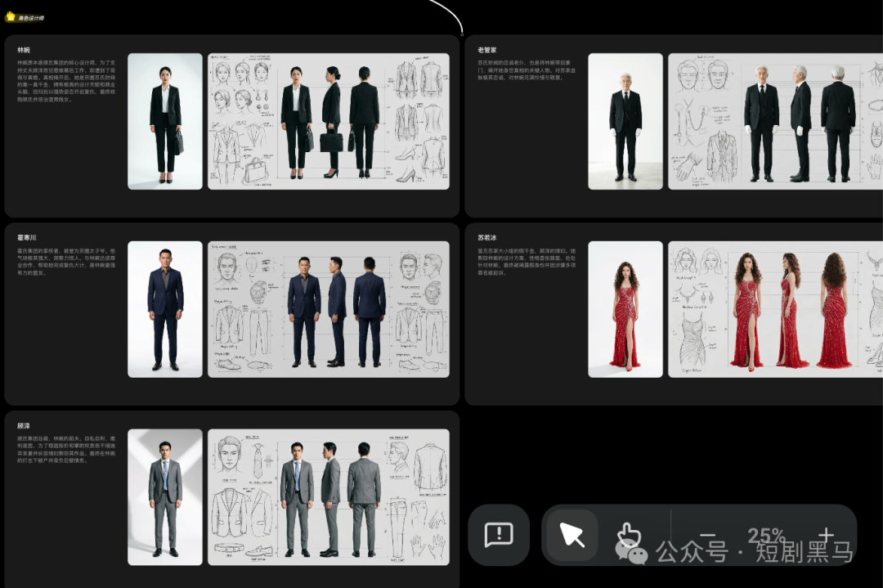Zoom out with the minus button
The image size is (883, 588).
708,535
